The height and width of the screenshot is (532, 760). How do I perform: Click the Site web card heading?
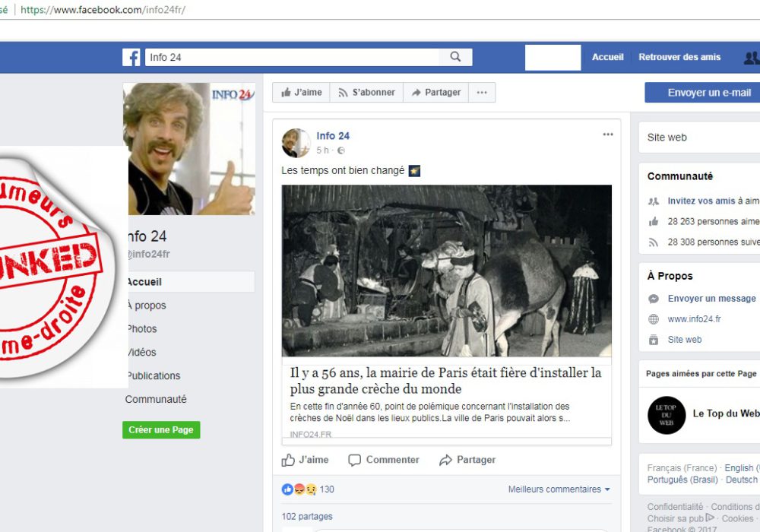tap(667, 137)
